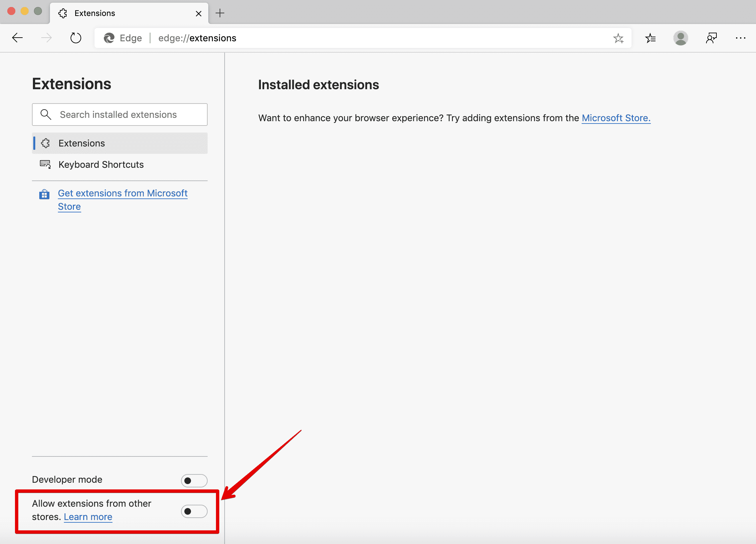
Task: Navigate back using the back arrow
Action: pyautogui.click(x=17, y=38)
